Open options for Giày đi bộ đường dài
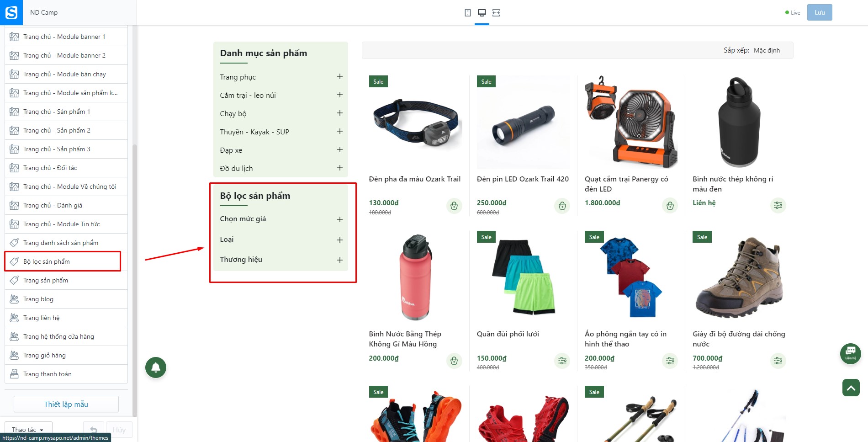 tap(778, 361)
